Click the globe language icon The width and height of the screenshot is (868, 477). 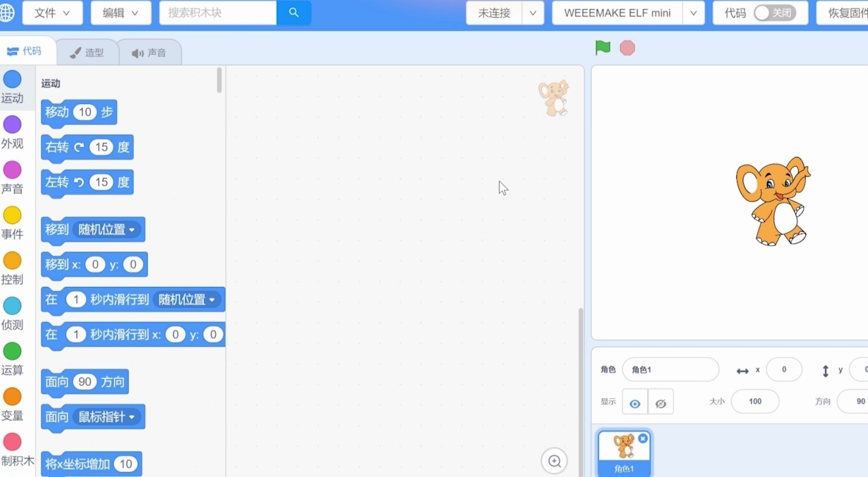[x=6, y=12]
